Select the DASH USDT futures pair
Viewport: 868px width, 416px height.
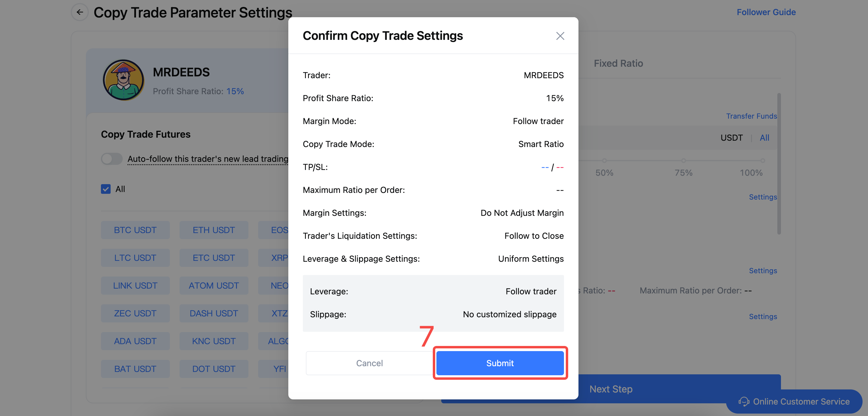click(x=214, y=313)
